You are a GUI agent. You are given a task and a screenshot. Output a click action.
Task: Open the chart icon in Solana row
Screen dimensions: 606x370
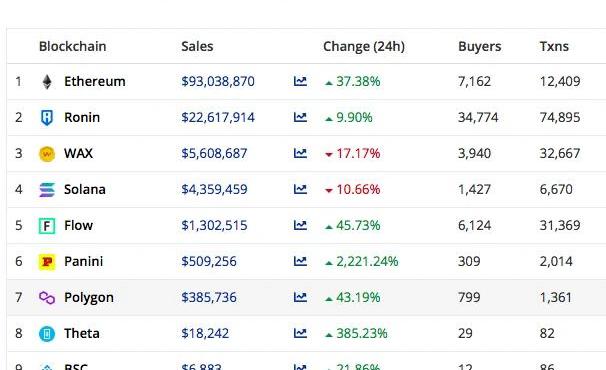click(300, 189)
